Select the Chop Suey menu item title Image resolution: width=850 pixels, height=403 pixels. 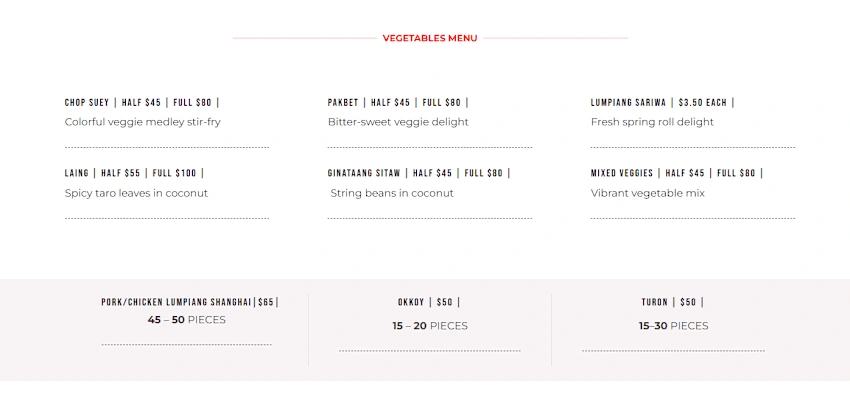point(87,102)
